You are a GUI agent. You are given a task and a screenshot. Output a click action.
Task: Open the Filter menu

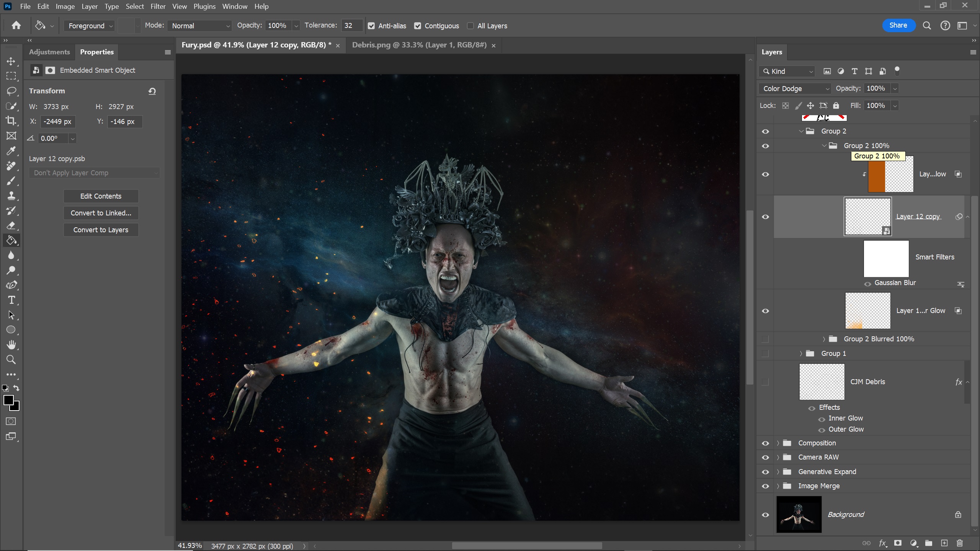pos(158,7)
